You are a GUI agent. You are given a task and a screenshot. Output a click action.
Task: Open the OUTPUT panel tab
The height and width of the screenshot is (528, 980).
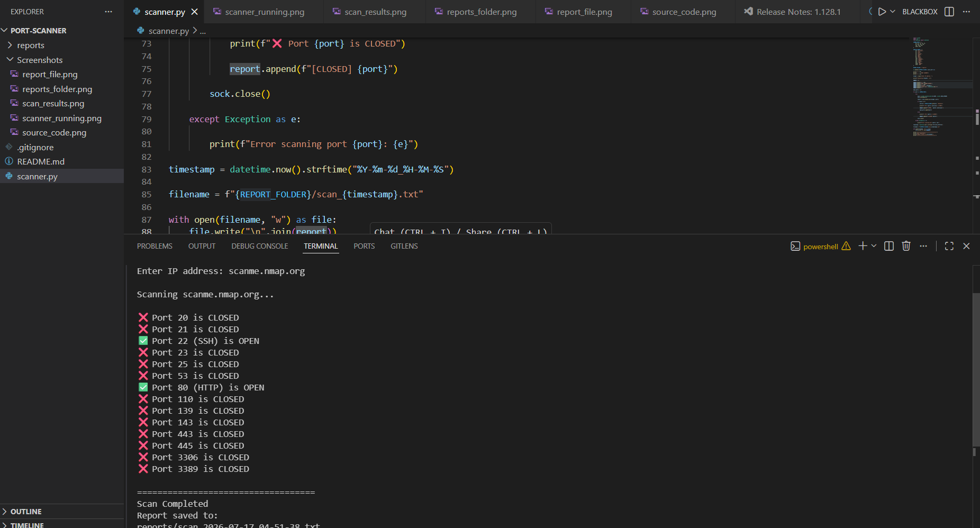click(x=202, y=246)
